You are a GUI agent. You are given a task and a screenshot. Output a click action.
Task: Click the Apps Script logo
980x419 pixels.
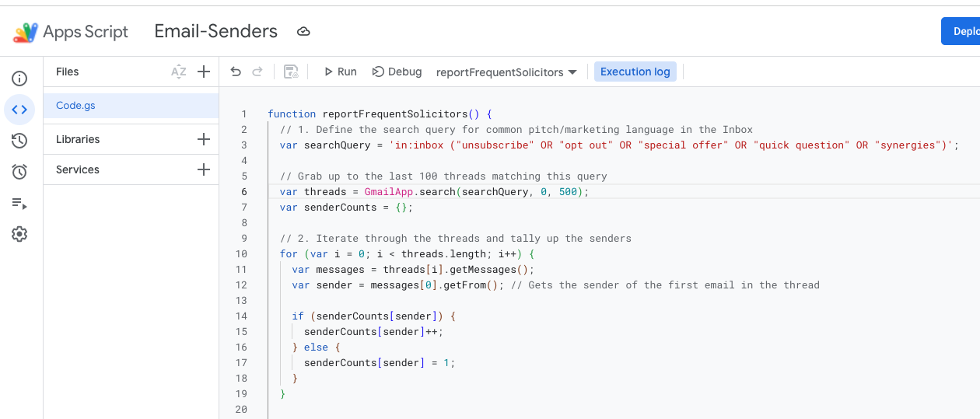[x=25, y=32]
